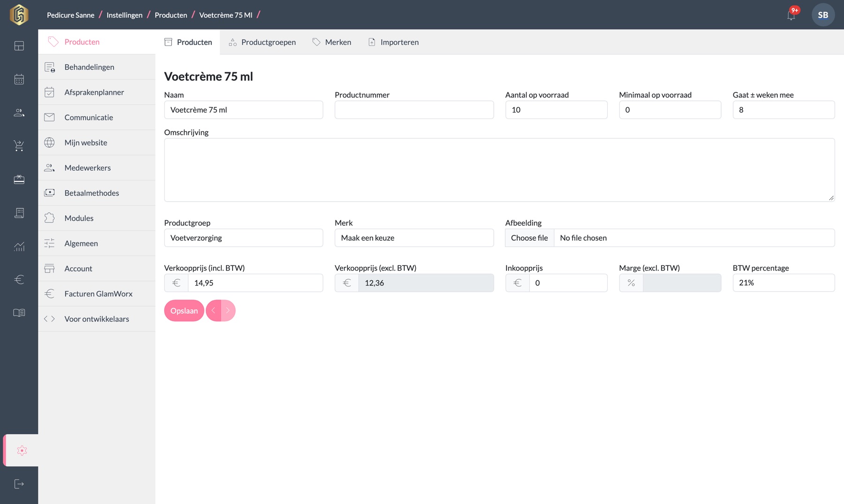844x504 pixels.
Task: Click the Choose file button
Action: [x=529, y=238]
